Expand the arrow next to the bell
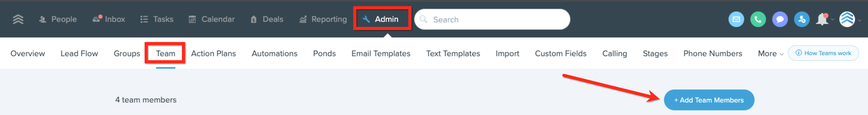868x115 pixels. coord(832,20)
